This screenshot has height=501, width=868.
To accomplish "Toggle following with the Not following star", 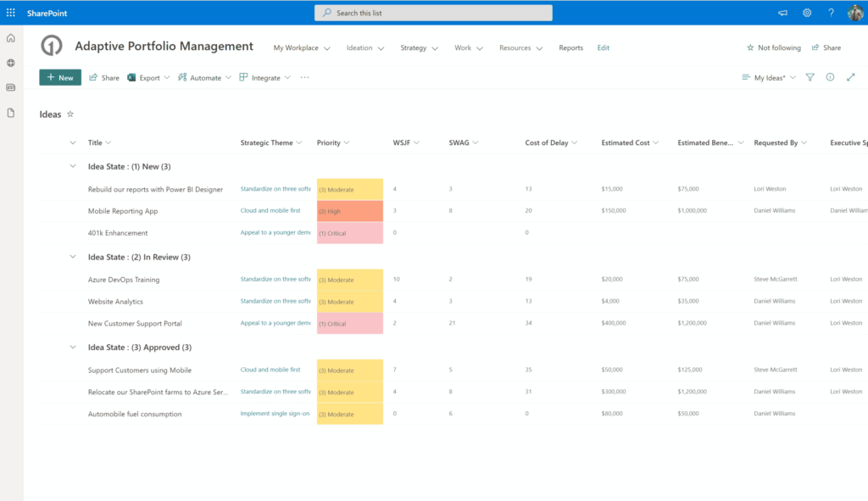I will (772, 47).
